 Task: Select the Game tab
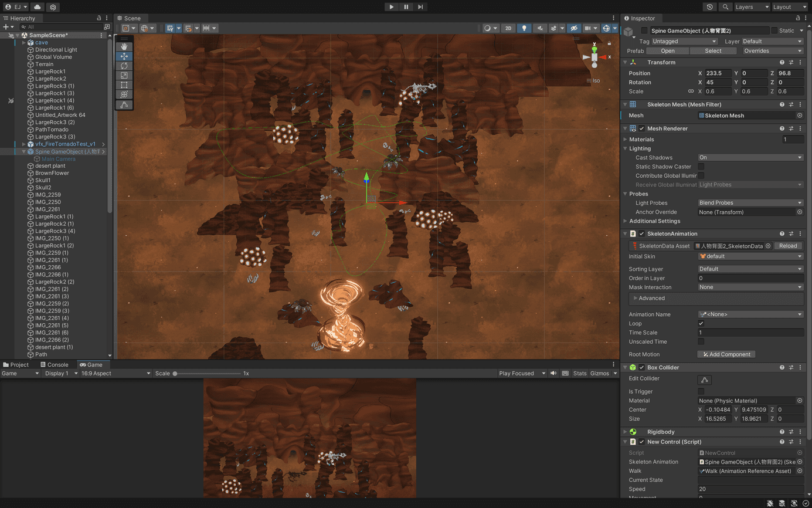tap(91, 365)
